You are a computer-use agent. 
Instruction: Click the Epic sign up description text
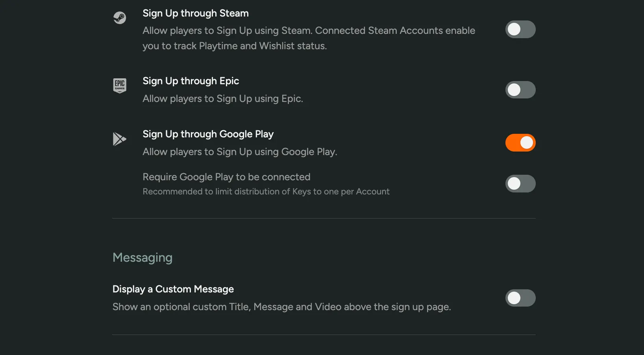point(223,98)
